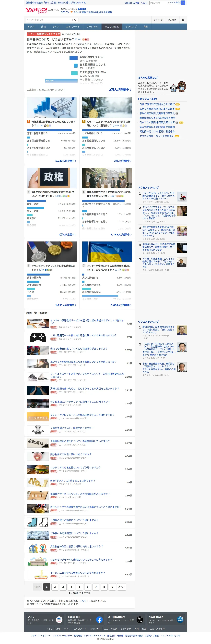Click the 64.4% result bar in 日中関係 poll
This screenshot has height=644, width=211.
click(61, 81)
